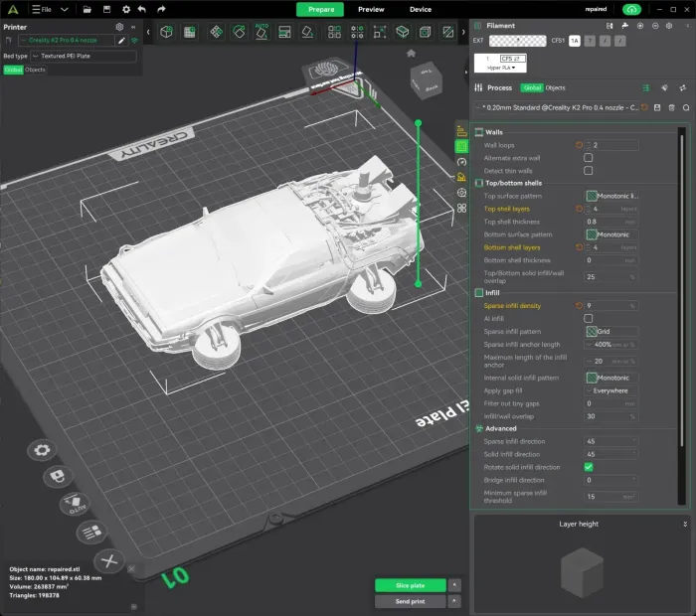Screen dimensions: 696x616
Task: Open the project folder icon
Action: tap(87, 9)
